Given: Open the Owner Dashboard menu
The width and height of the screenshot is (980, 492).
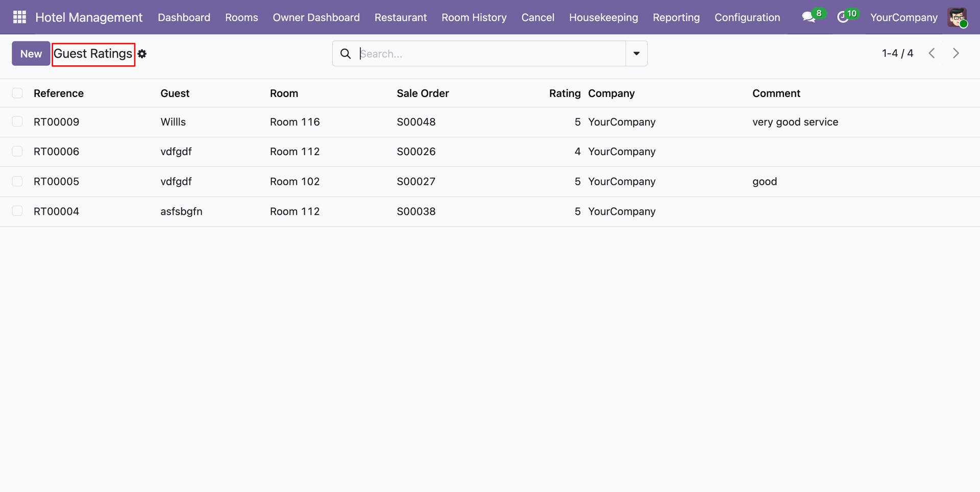Looking at the screenshot, I should [316, 17].
